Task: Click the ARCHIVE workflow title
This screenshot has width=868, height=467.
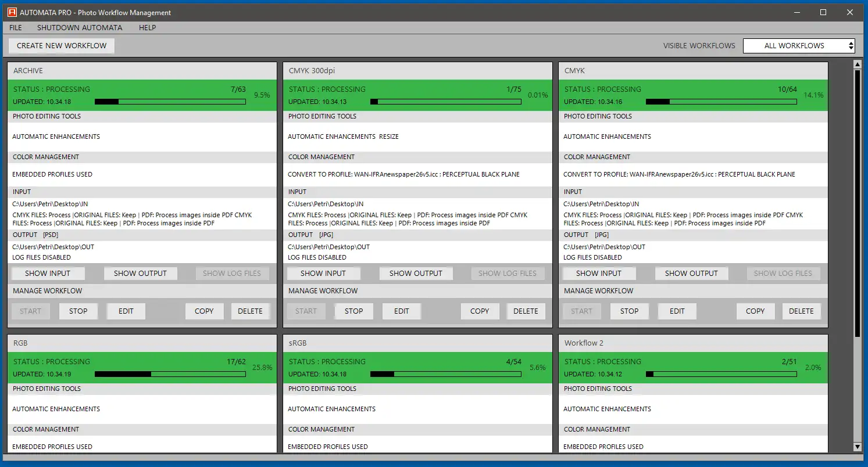Action: tap(28, 71)
